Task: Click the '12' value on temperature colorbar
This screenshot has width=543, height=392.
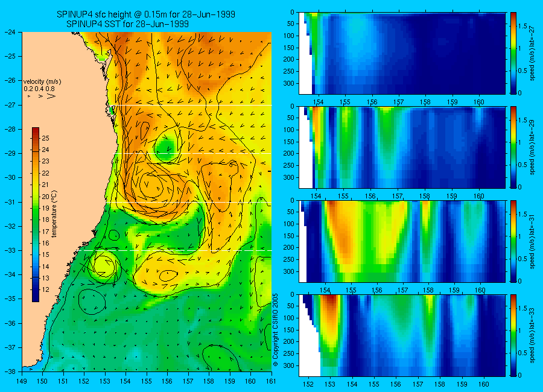Action: (x=45, y=290)
